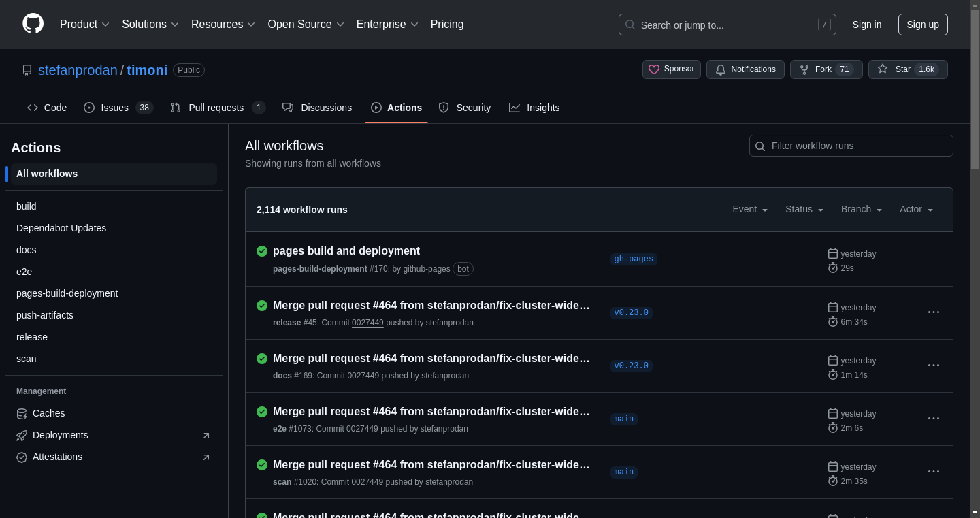This screenshot has width=980, height=518.
Task: Click the Attestations verified icon
Action: point(22,457)
